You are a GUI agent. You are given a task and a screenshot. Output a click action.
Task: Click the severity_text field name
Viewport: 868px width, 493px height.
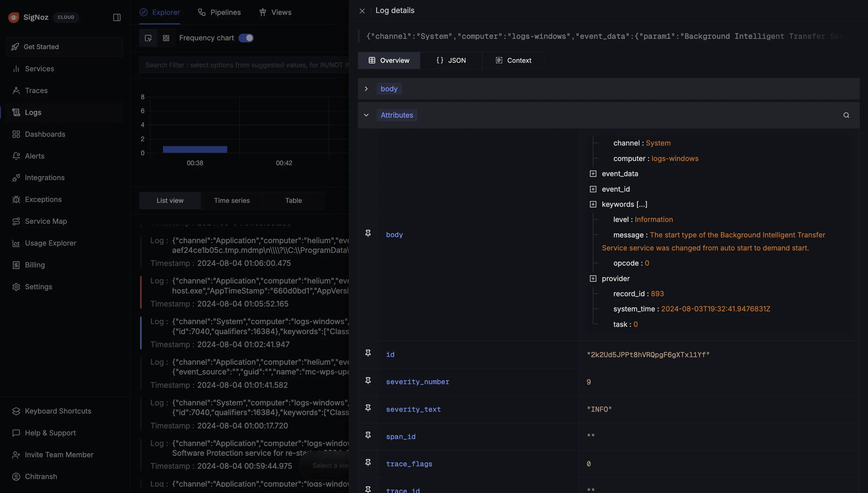[413, 409]
